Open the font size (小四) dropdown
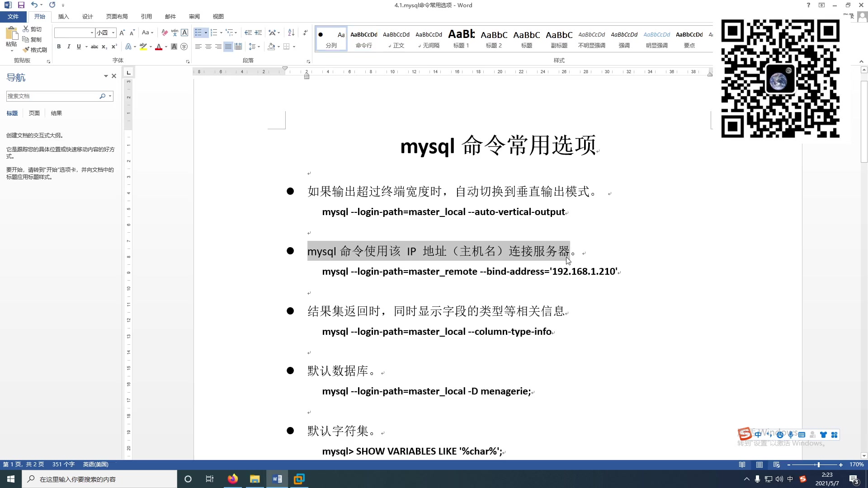Screen dimensions: 868x488 (113, 33)
